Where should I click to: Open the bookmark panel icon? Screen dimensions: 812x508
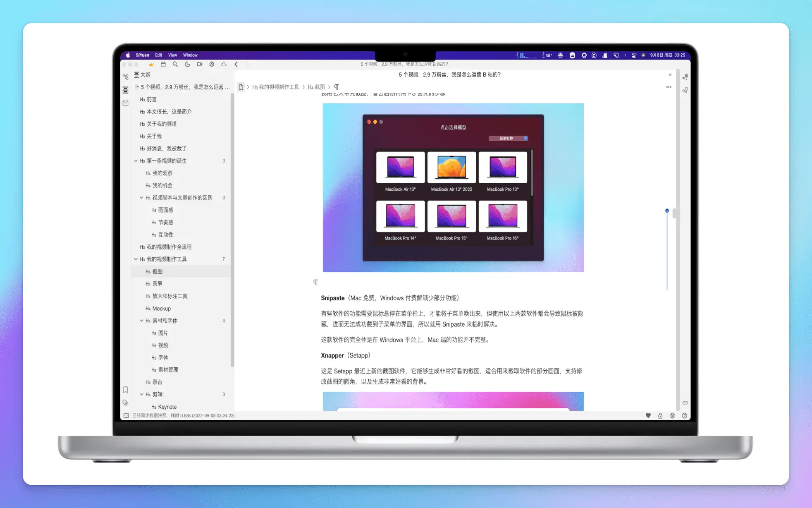[x=125, y=390]
